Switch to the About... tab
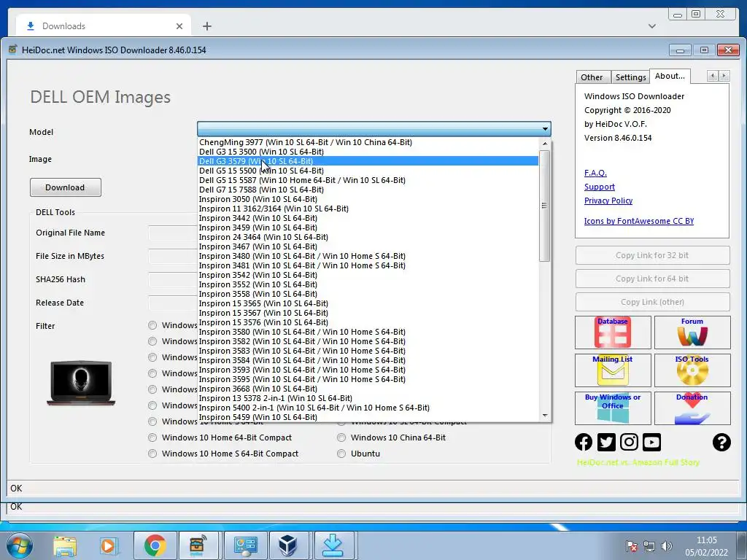Screen dimensions: 747x560 (x=670, y=76)
